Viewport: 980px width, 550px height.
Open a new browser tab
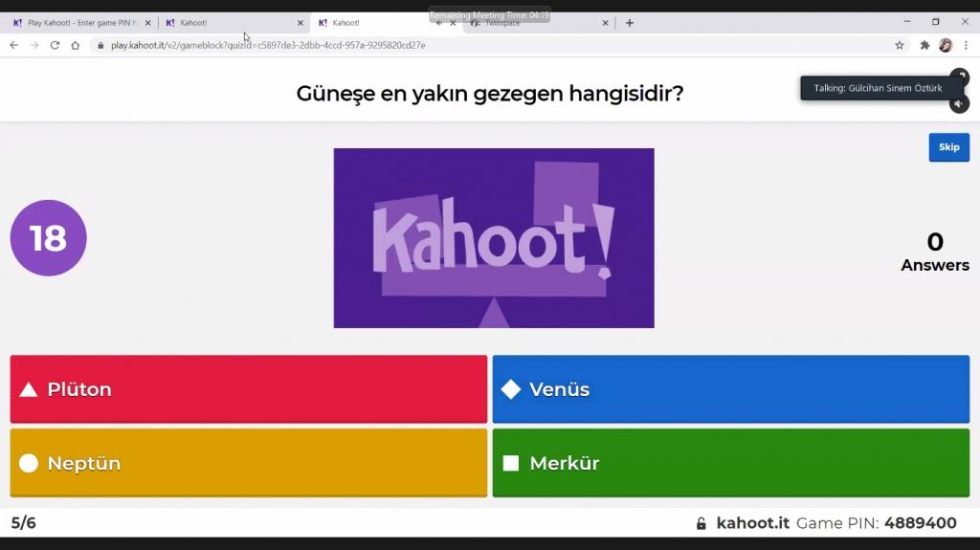coord(629,22)
